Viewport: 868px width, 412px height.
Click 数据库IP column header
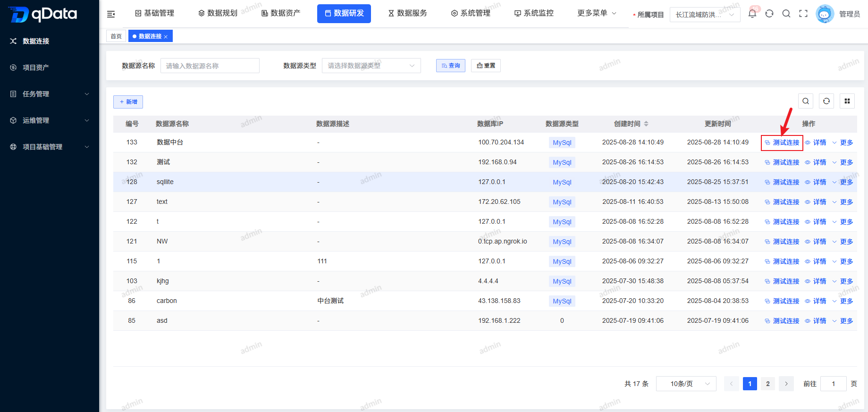[490, 124]
